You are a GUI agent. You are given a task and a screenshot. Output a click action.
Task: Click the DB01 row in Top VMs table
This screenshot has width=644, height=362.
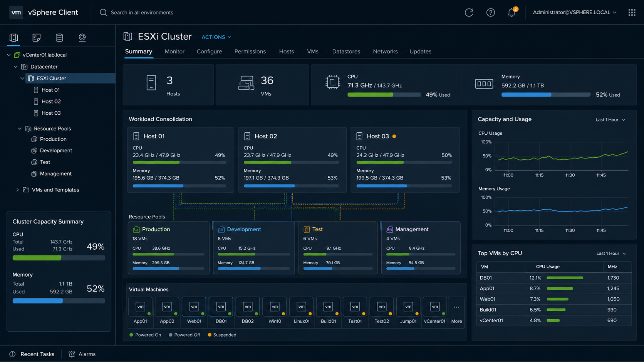554,278
